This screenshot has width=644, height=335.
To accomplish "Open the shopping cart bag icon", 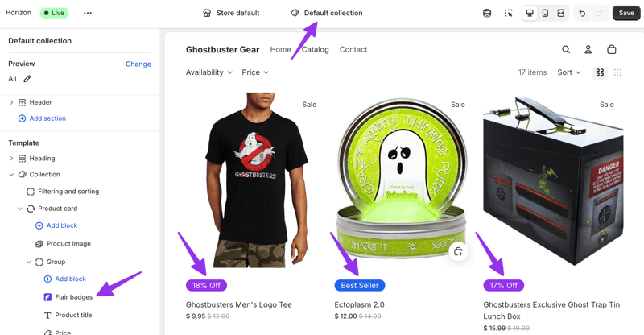I will coord(612,50).
